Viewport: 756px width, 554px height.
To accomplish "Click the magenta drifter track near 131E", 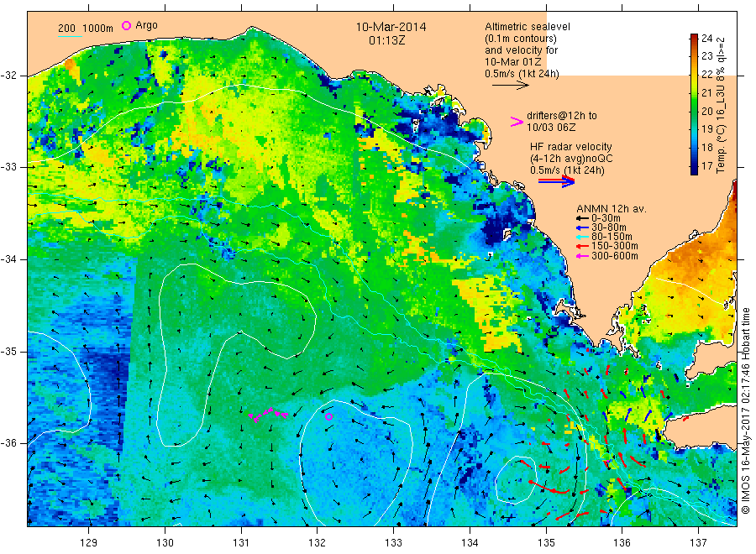I will point(268,415).
